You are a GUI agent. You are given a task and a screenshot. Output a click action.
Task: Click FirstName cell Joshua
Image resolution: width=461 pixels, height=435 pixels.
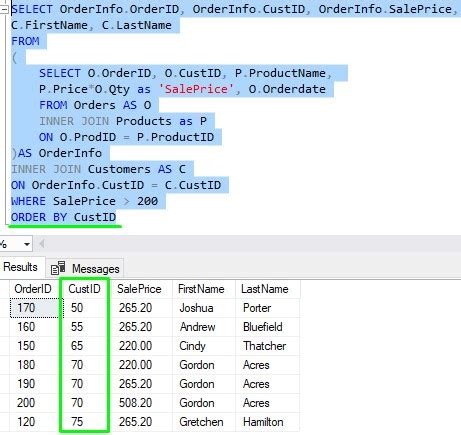point(204,308)
